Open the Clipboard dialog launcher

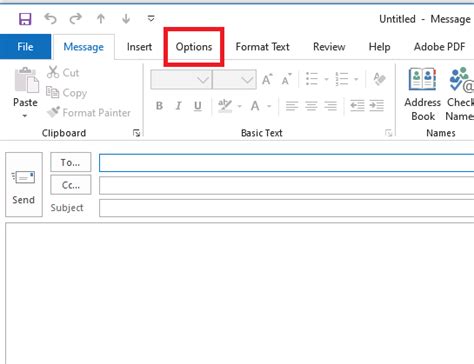click(136, 133)
